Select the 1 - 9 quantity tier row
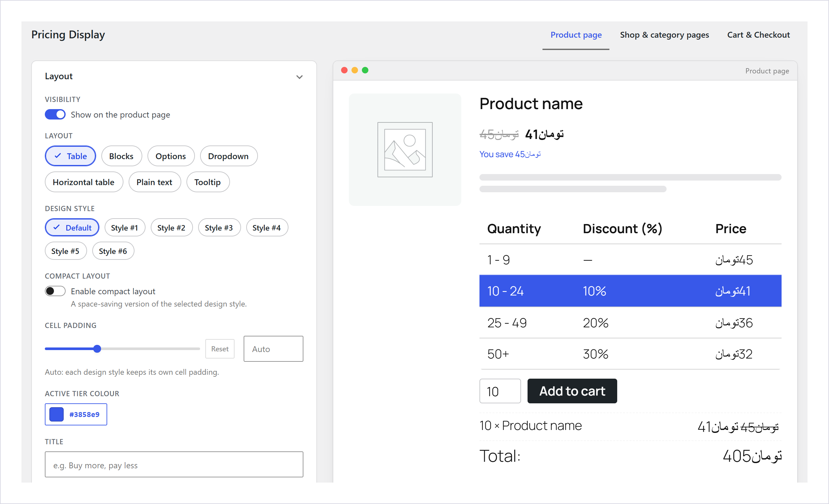 pos(630,260)
